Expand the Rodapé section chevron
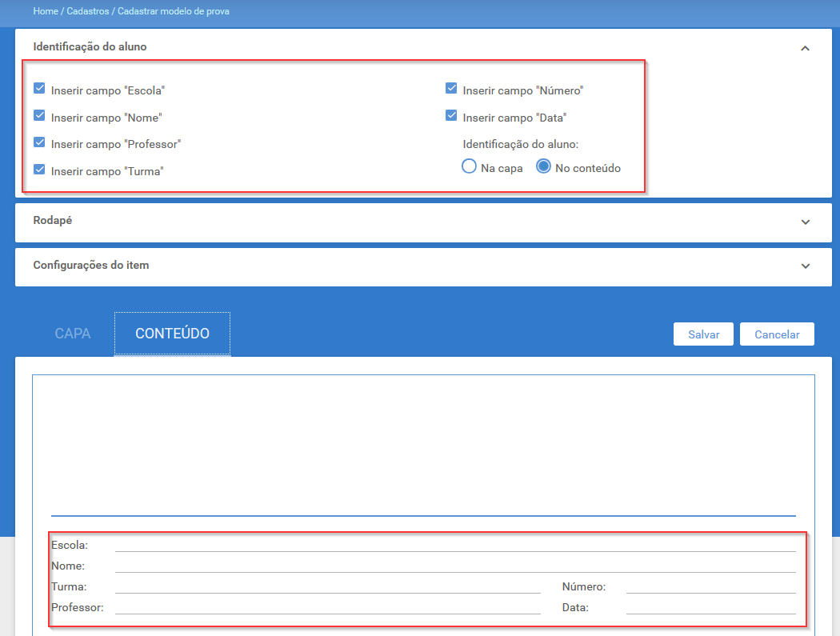Viewport: 840px width, 636px height. (x=805, y=222)
